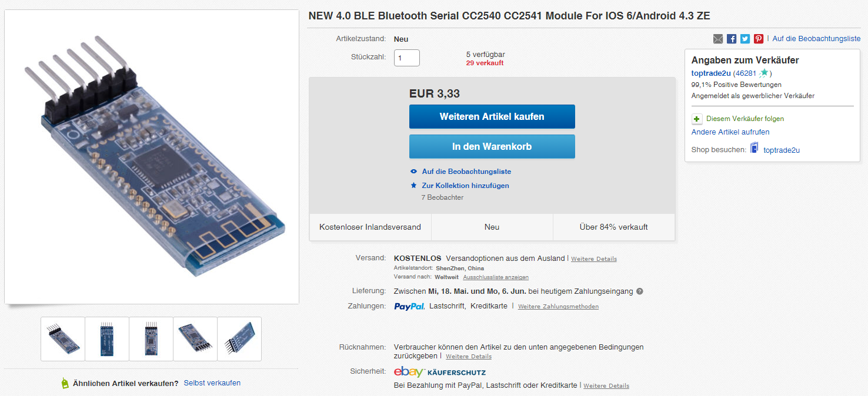Click In den Warenkorb button

coord(492,146)
